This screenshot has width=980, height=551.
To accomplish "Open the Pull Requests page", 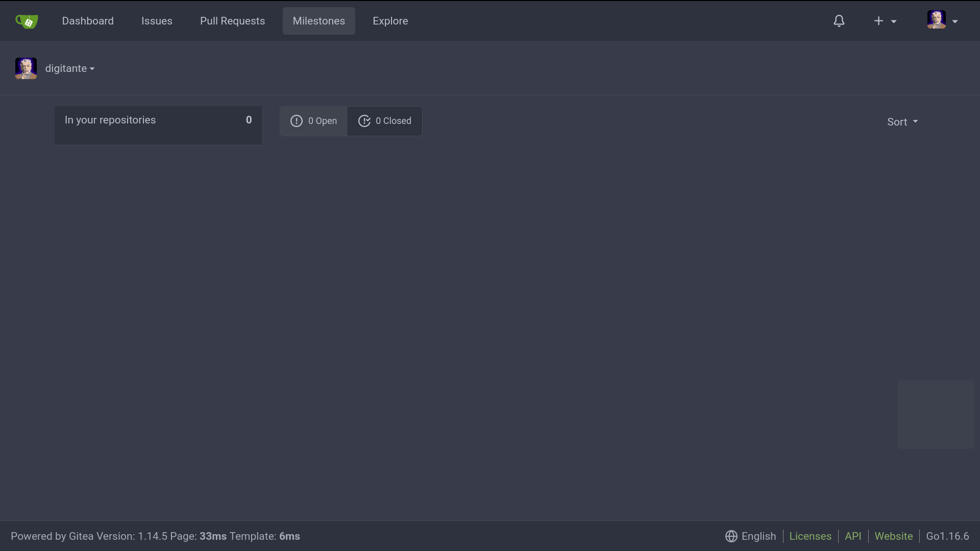I will (232, 21).
